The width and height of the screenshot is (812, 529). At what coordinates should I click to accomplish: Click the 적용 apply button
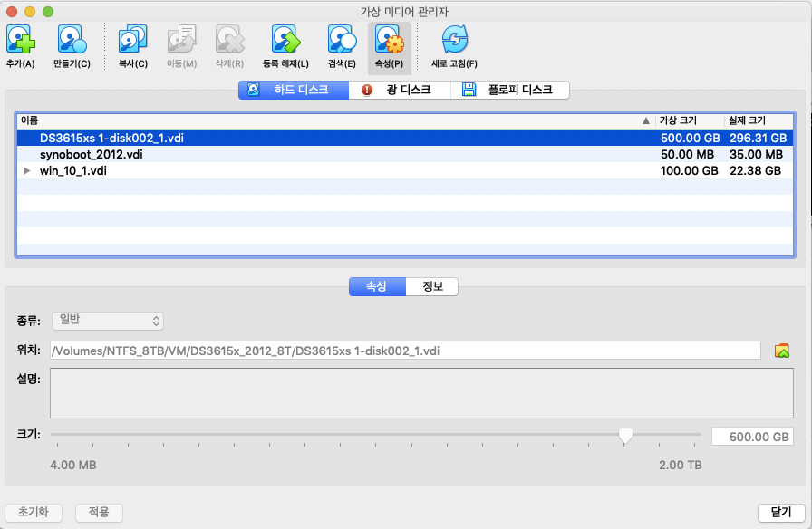[99, 513]
